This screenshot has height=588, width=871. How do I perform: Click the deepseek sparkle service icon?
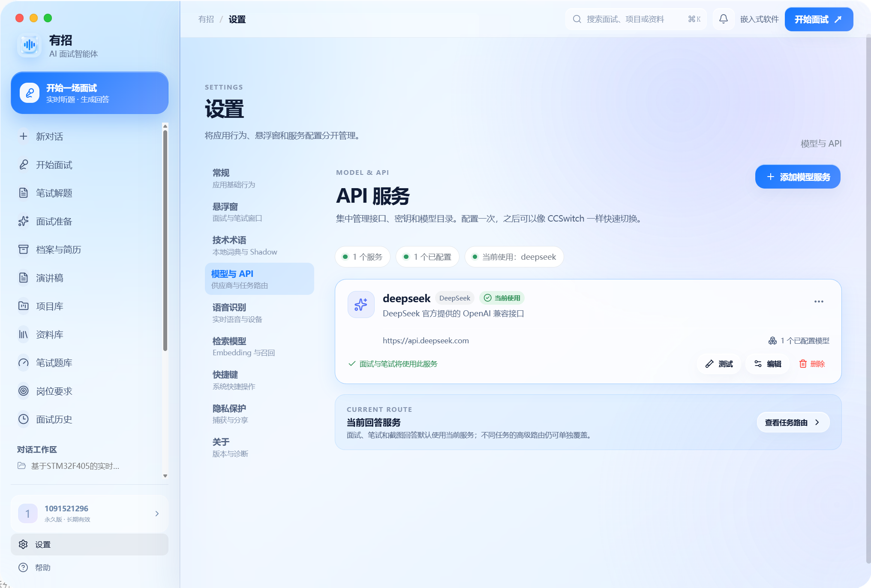[360, 304]
